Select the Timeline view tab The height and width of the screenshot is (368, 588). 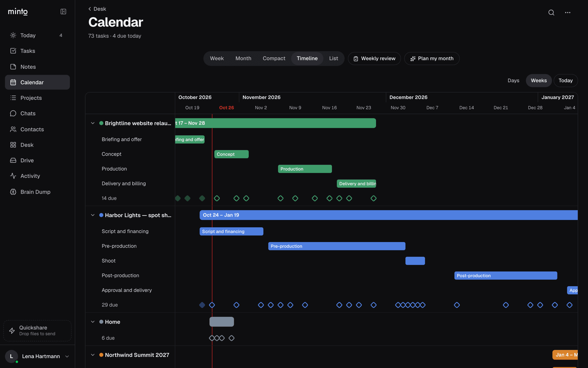point(307,59)
